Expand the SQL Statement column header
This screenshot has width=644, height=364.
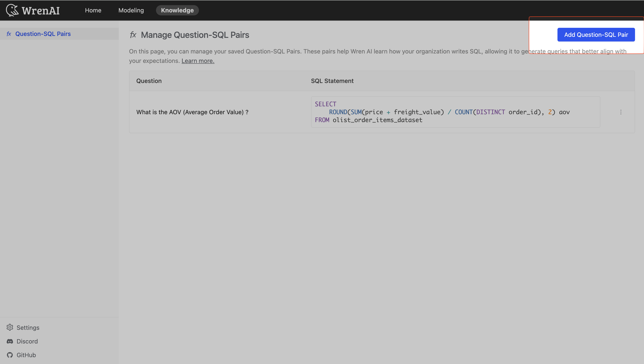[332, 81]
